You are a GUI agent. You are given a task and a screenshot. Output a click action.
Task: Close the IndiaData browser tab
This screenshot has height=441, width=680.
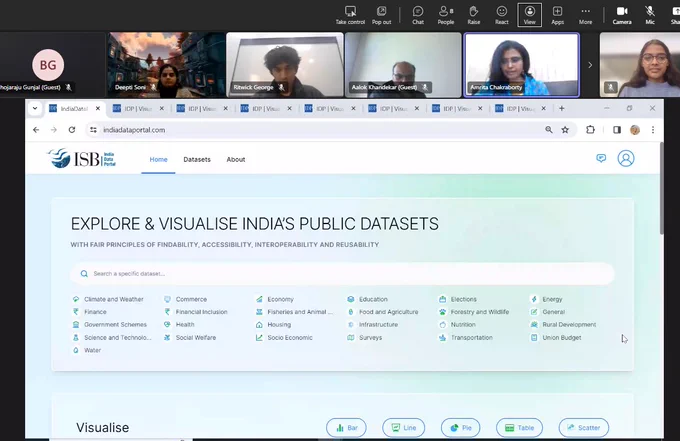coord(98,108)
